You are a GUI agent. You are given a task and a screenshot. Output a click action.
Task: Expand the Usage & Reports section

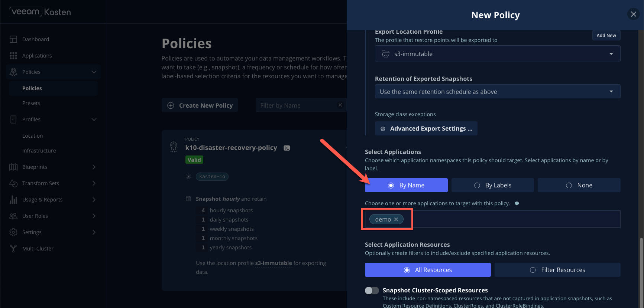tap(94, 200)
